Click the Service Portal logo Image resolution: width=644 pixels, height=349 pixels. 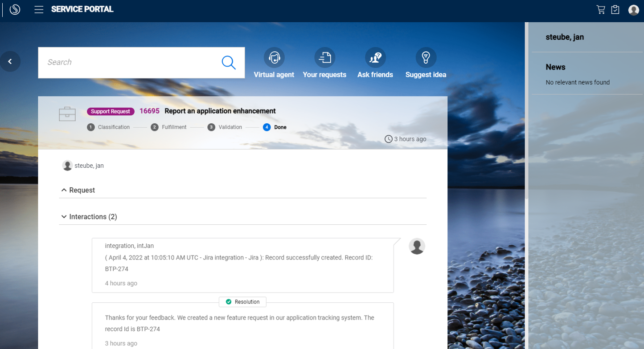pyautogui.click(x=14, y=9)
